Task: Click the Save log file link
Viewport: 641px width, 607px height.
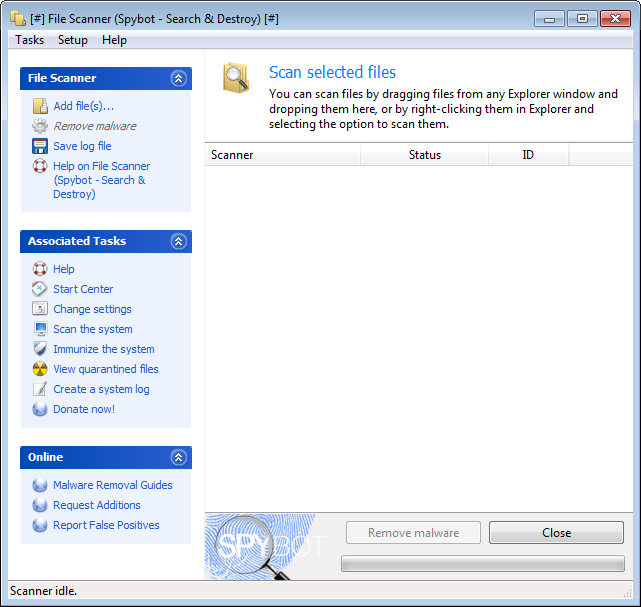Action: tap(82, 146)
